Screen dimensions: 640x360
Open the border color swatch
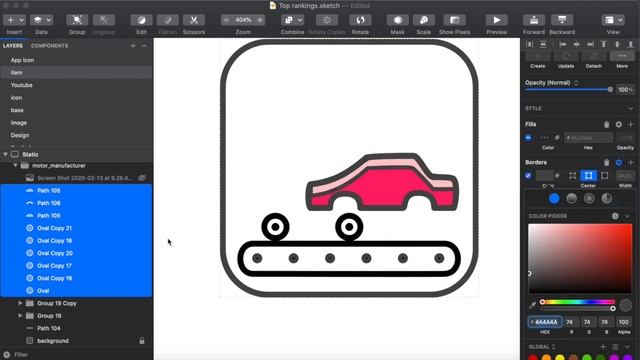(x=544, y=176)
